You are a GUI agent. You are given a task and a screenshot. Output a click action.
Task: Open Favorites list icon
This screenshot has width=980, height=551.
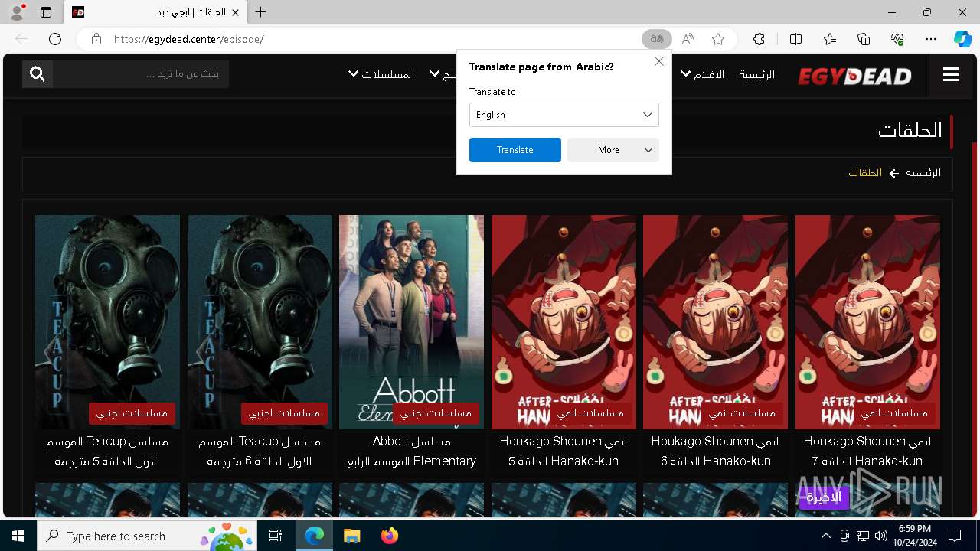click(830, 39)
